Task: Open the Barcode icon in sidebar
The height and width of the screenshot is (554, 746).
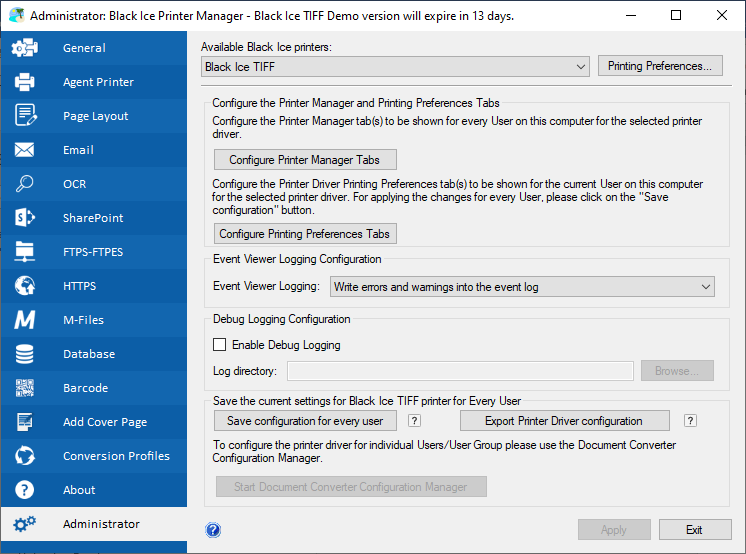Action: tap(25, 388)
